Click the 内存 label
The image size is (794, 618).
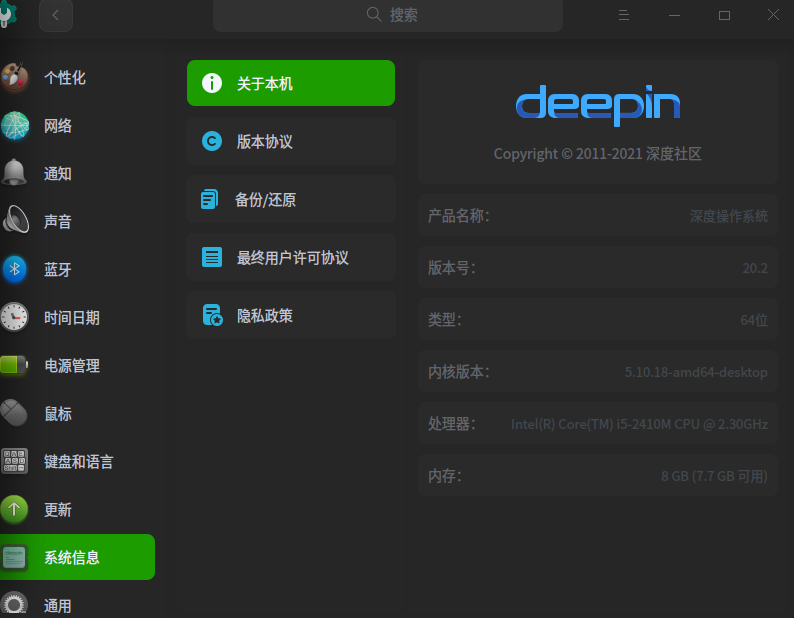(445, 476)
